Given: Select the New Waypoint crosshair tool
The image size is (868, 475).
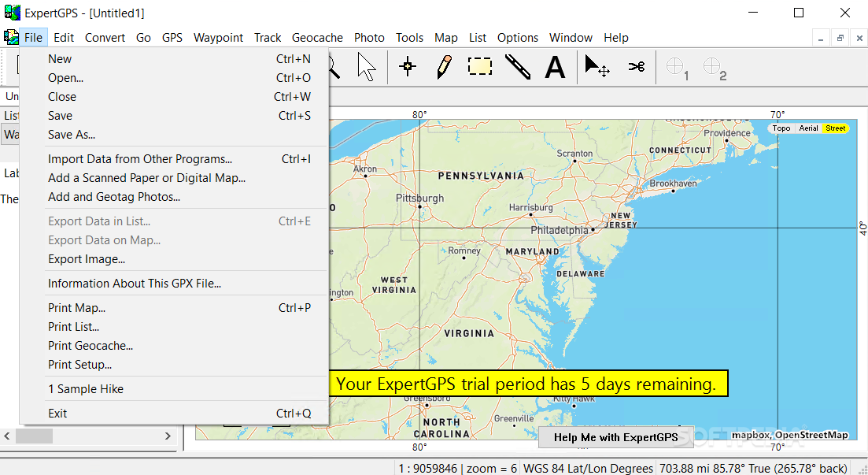Looking at the screenshot, I should coord(408,67).
